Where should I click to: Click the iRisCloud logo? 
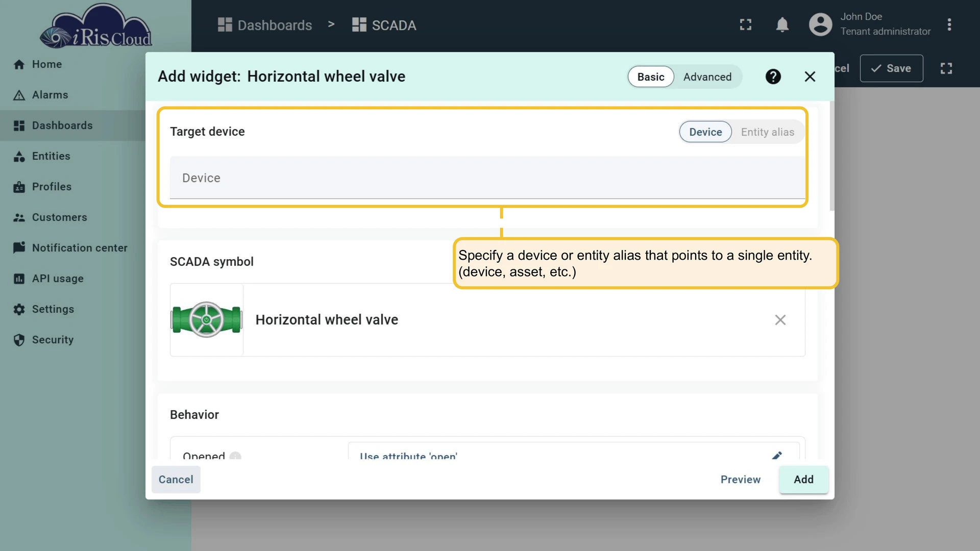96,27
